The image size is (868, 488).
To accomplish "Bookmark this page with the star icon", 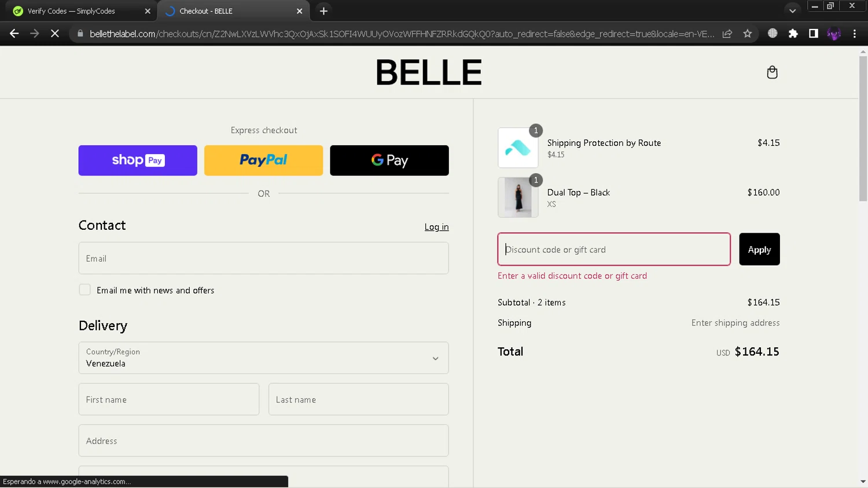I will [x=748, y=34].
